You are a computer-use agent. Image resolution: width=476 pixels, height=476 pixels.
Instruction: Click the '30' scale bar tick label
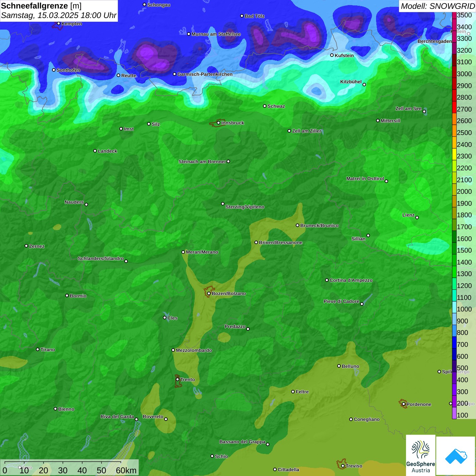pyautogui.click(x=63, y=470)
